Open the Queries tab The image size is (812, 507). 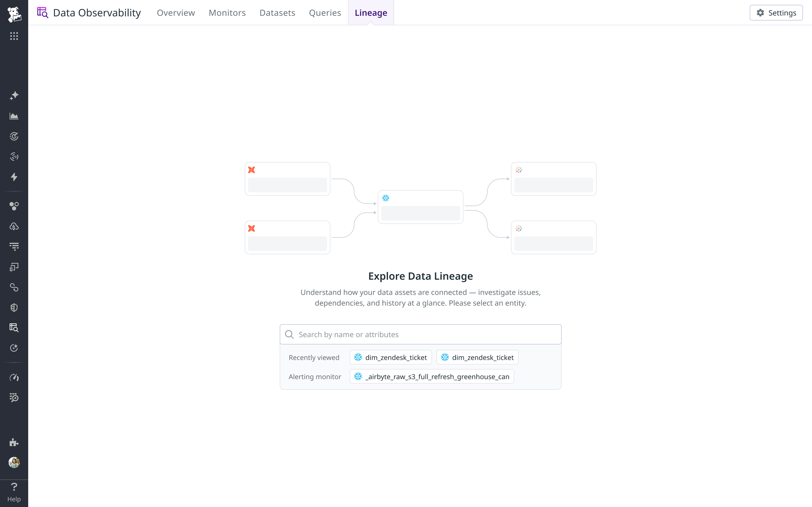point(325,13)
